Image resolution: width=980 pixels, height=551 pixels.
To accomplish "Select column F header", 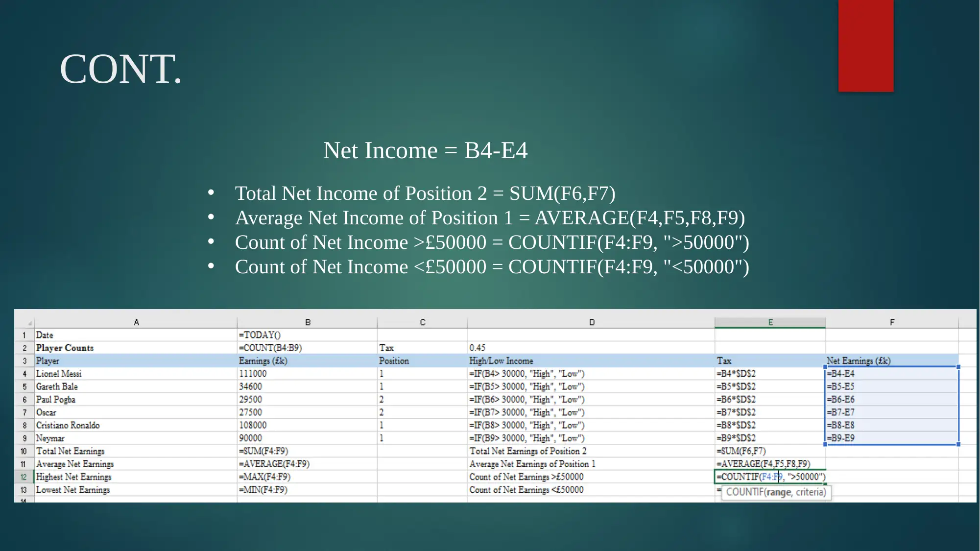I will coord(892,322).
